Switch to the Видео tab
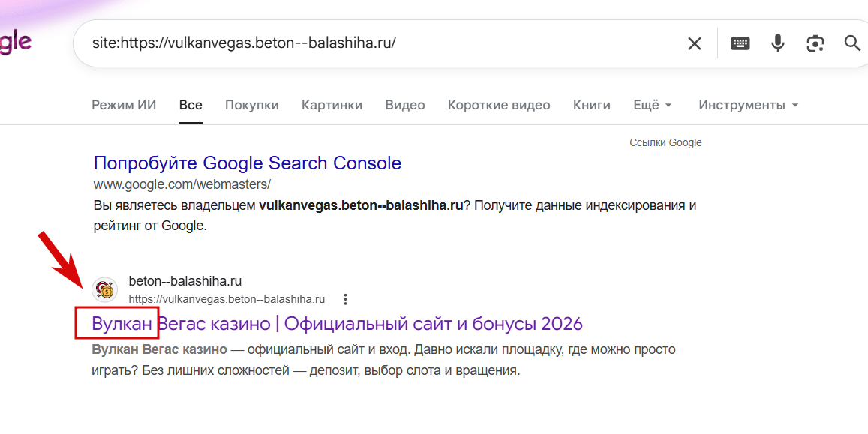 click(405, 105)
